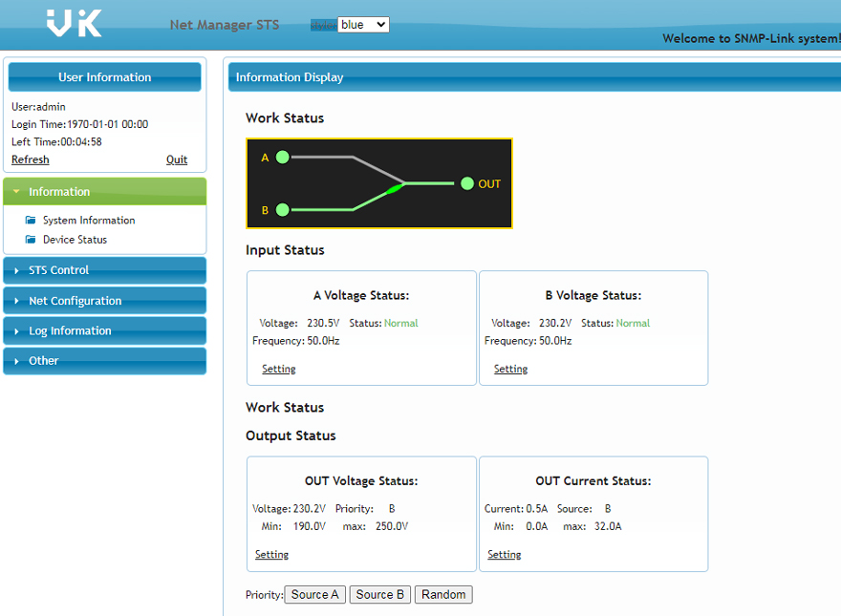This screenshot has width=841, height=616.
Task: Open Device Status page
Action: point(75,240)
